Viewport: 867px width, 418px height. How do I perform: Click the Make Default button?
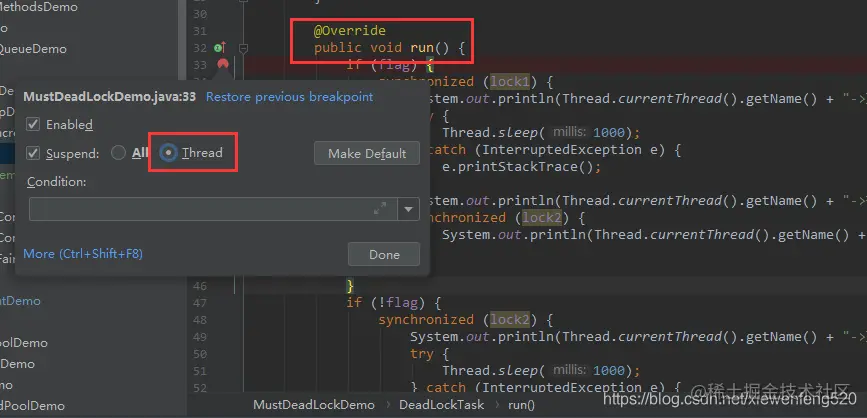[367, 153]
